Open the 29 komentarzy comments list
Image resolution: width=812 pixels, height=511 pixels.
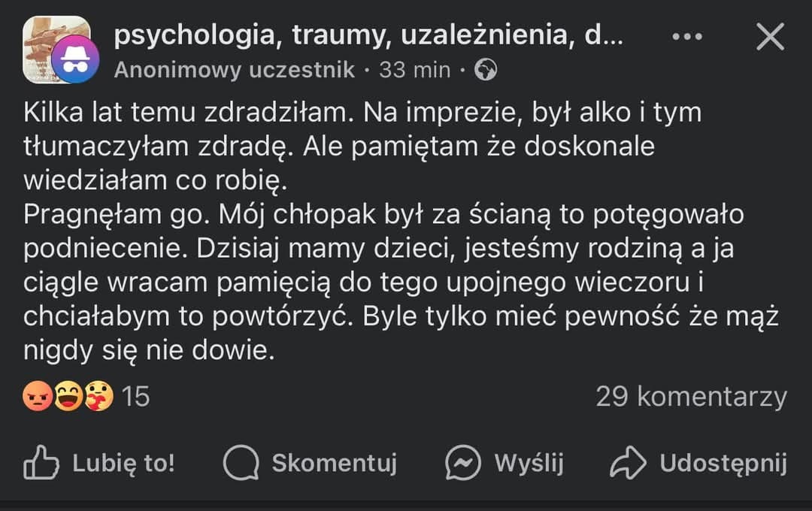pyautogui.click(x=691, y=396)
